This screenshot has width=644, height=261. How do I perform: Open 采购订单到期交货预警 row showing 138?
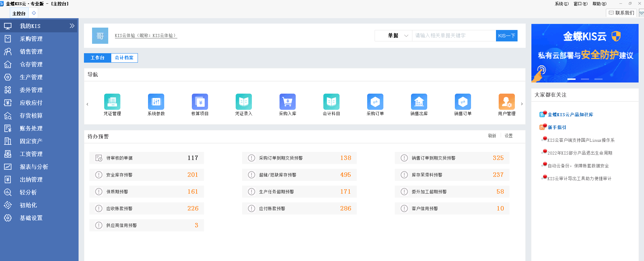[x=299, y=158]
